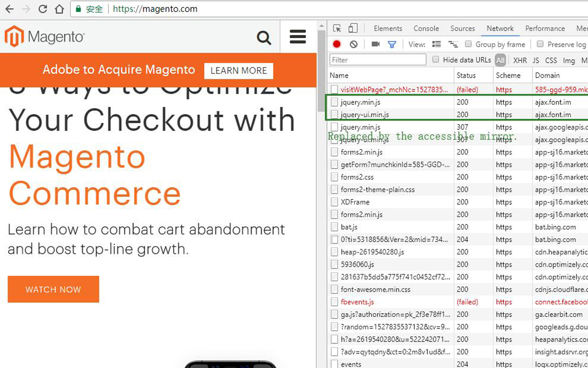Go to browser home page icon

click(x=59, y=9)
